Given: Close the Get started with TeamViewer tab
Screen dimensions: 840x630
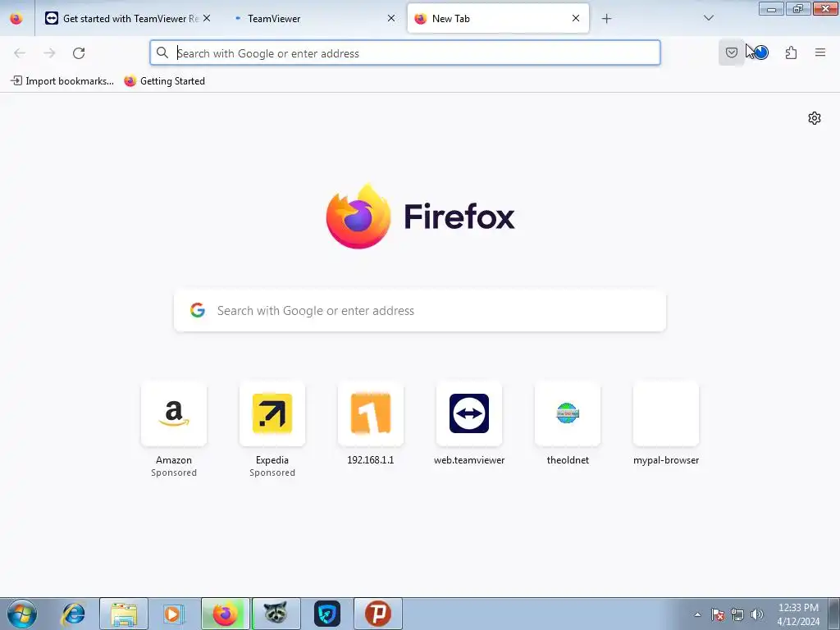Looking at the screenshot, I should pos(207,18).
